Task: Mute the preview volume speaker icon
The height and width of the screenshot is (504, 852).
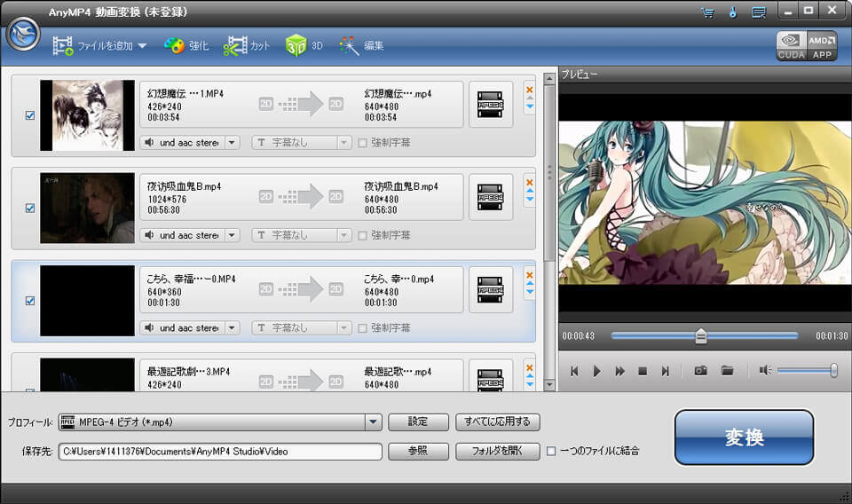Action: tap(764, 371)
